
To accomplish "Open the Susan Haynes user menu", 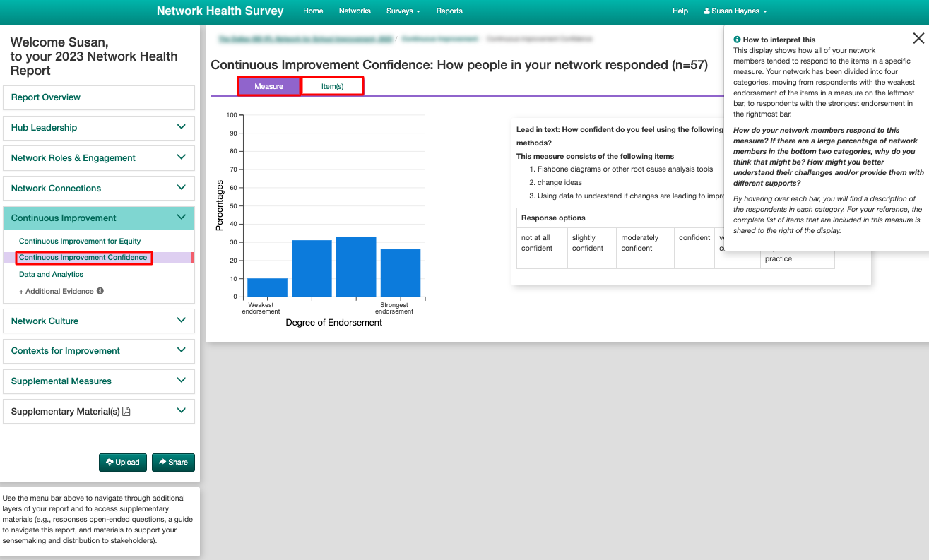I will click(x=735, y=11).
